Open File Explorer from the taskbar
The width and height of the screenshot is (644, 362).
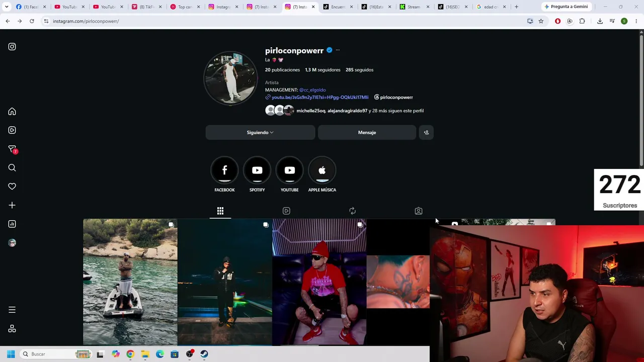[x=145, y=354]
